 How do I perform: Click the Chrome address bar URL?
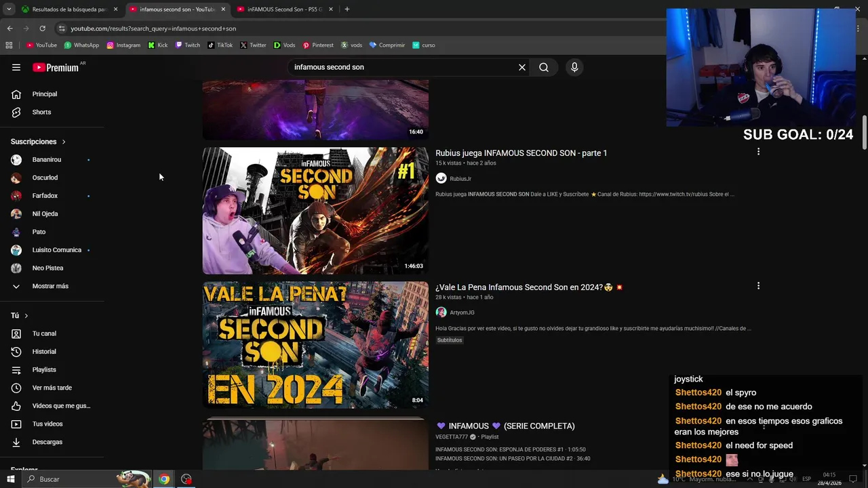(x=153, y=28)
